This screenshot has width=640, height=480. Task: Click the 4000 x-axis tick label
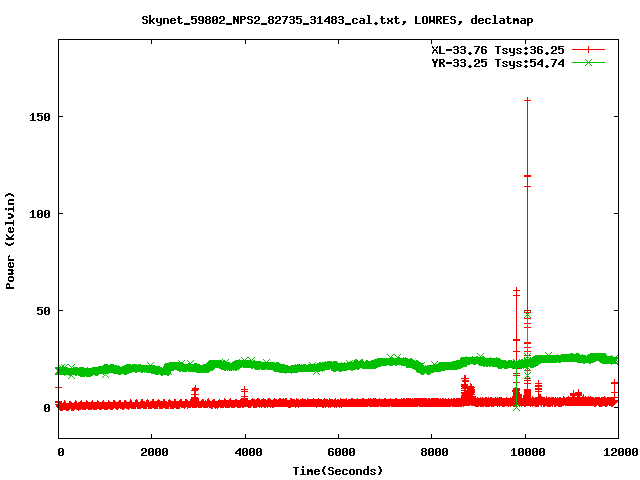(x=248, y=452)
